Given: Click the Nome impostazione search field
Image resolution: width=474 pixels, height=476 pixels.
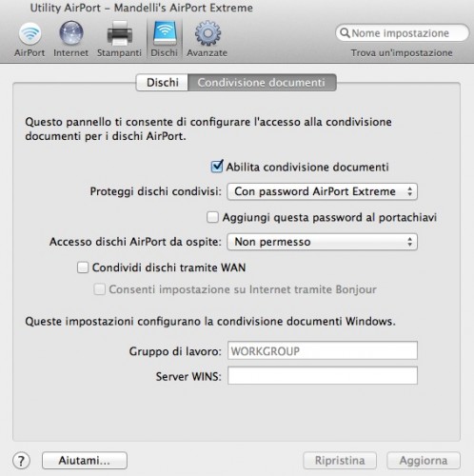Looking at the screenshot, I should click(x=403, y=33).
